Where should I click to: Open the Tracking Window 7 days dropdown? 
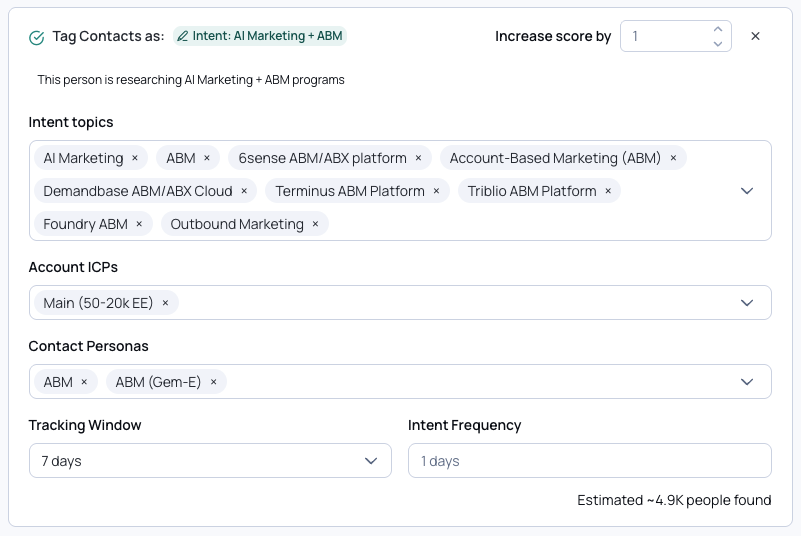(x=210, y=461)
